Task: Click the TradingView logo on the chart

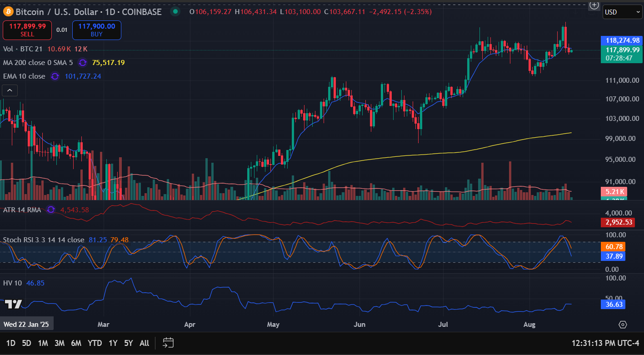Action: (13, 304)
